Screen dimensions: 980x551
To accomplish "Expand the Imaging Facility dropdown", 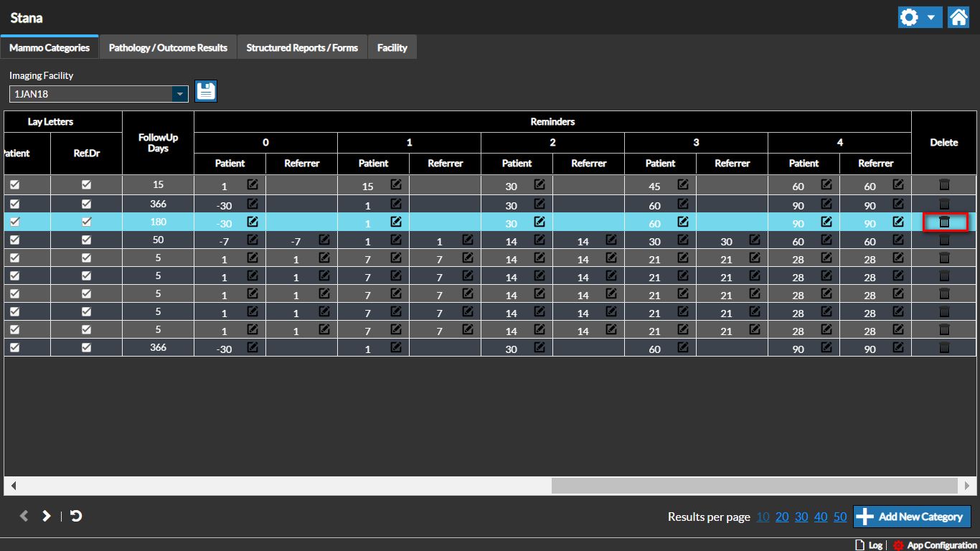I will [179, 94].
